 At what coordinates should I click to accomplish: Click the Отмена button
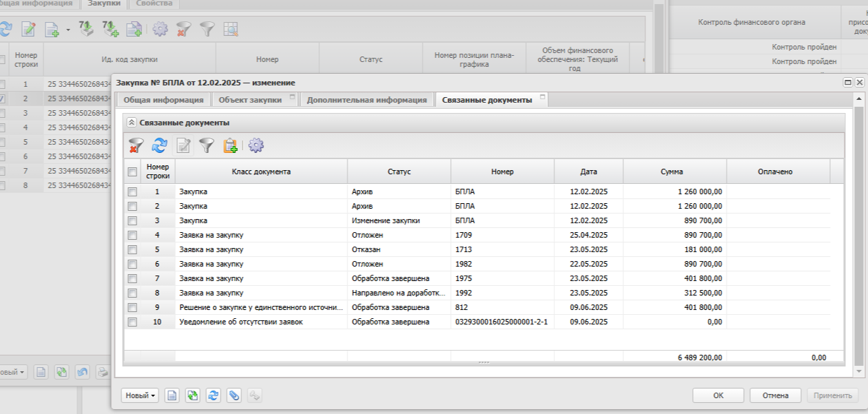(x=775, y=395)
